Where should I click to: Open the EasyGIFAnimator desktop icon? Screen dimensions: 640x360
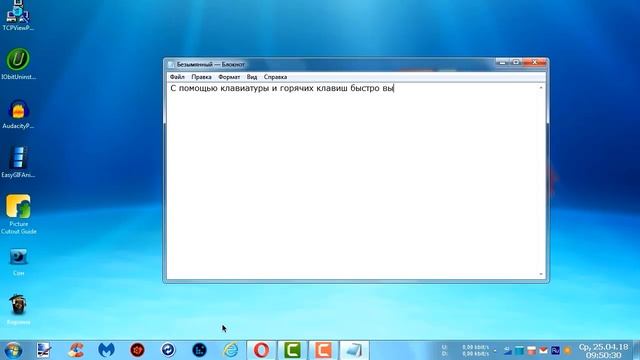click(x=18, y=162)
